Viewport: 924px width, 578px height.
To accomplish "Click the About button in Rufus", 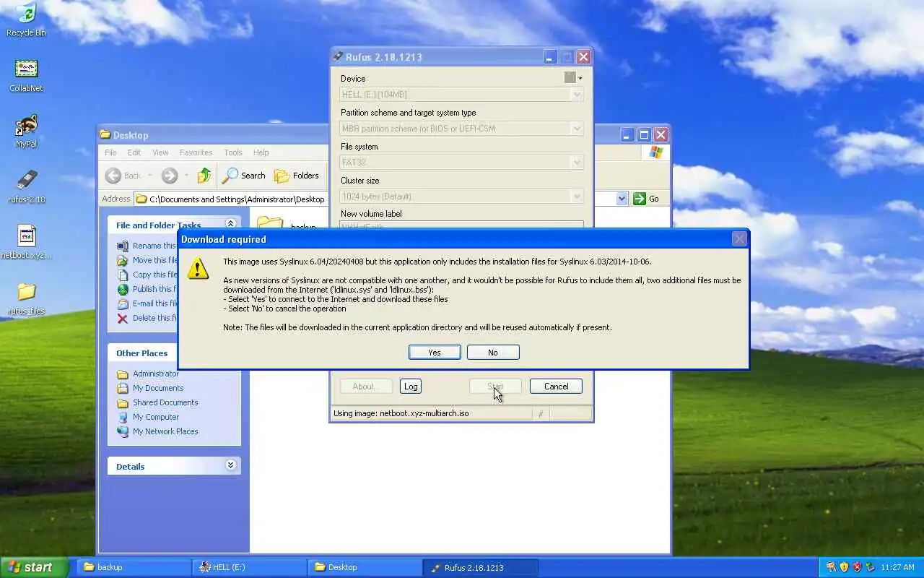I will 366,387.
